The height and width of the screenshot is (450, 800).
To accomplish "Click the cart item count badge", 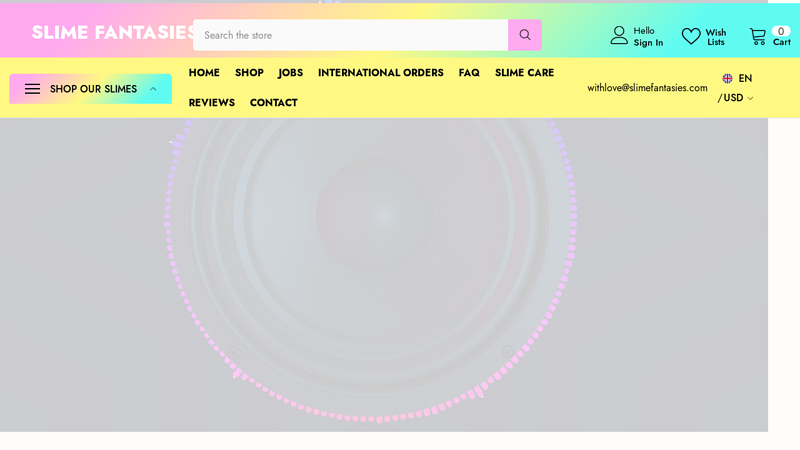I will pos(781,31).
